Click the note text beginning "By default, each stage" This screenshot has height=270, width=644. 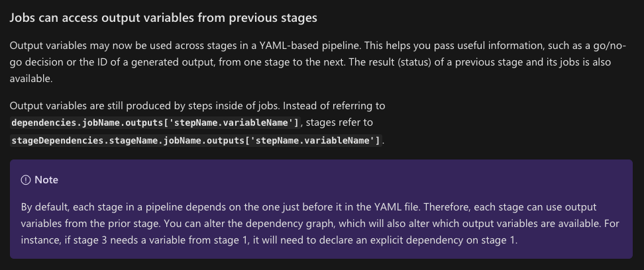(320, 224)
